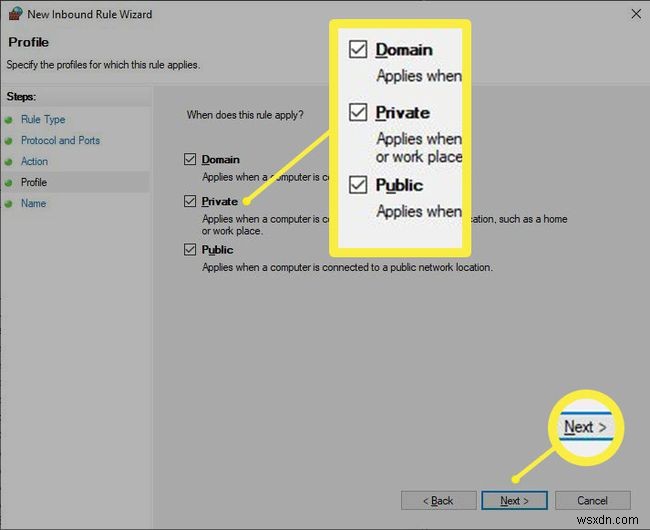The image size is (650, 530).
Task: Click the green bullet beside Name
Action: click(x=9, y=204)
